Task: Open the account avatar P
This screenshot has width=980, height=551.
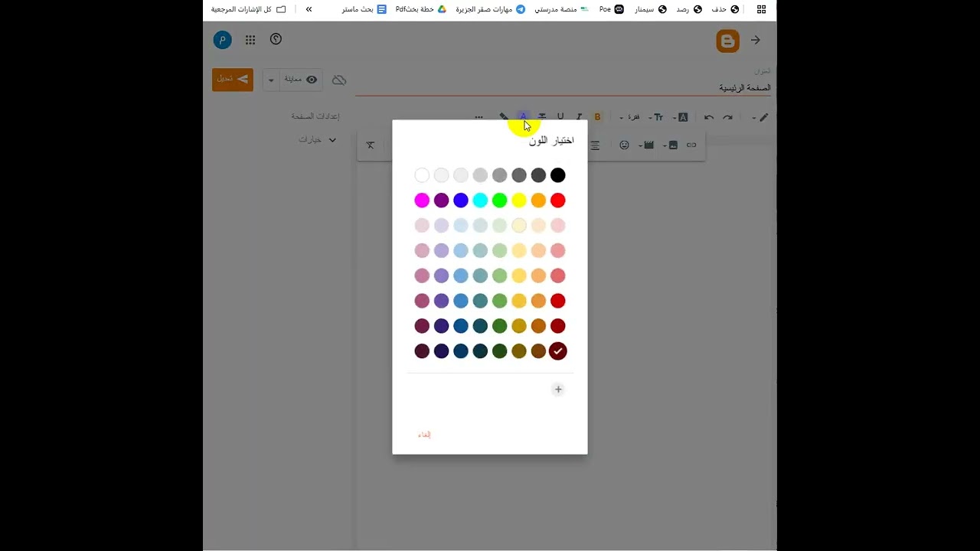Action: click(x=223, y=40)
